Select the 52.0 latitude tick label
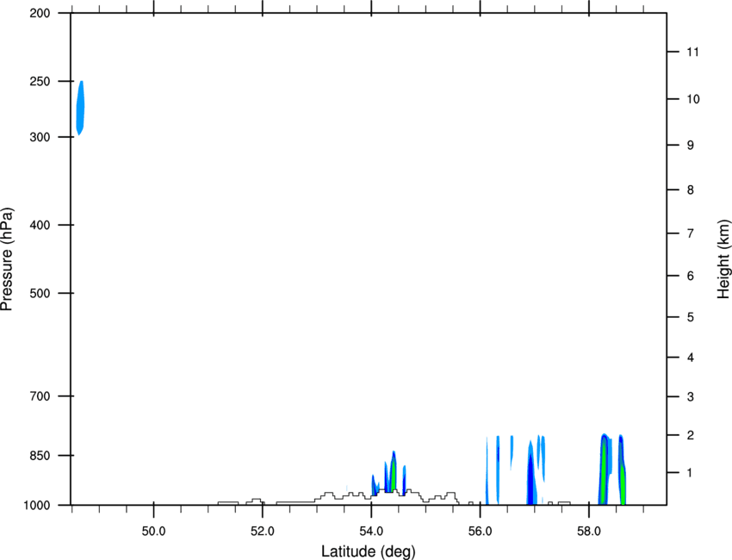 coord(263,532)
